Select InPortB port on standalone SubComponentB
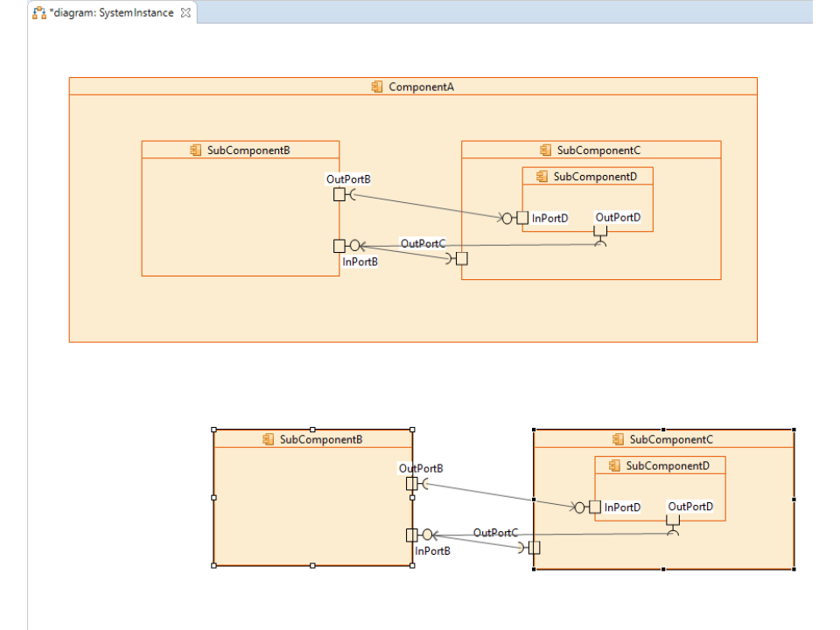Screen dimensions: 840x630 point(412,535)
